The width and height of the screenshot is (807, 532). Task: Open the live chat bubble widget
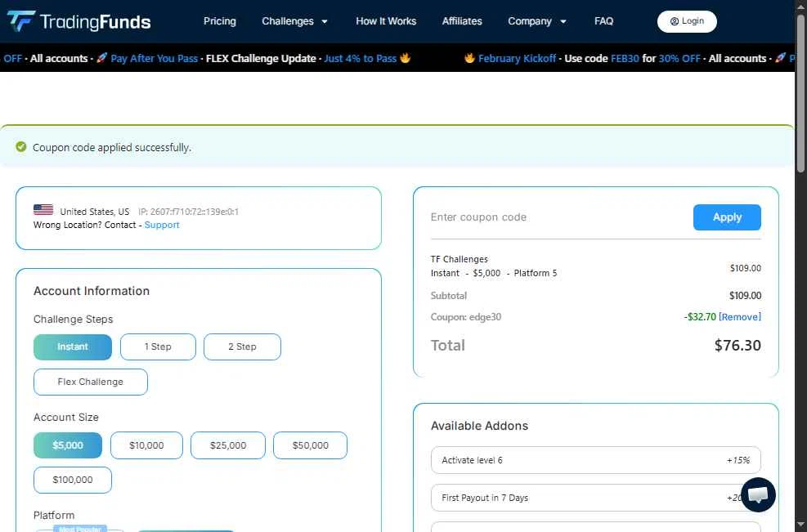(758, 494)
